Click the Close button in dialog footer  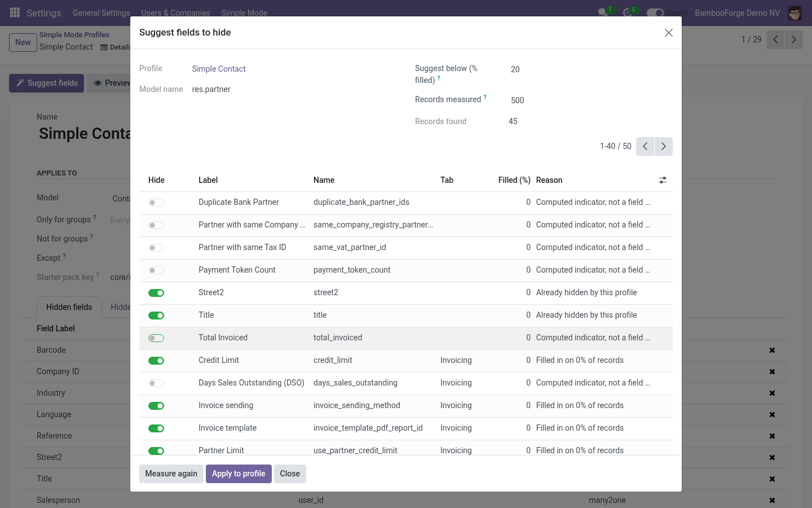(x=290, y=474)
